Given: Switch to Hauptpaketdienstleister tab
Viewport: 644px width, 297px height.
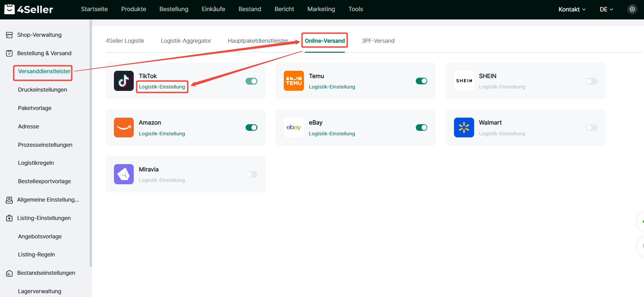Looking at the screenshot, I should [x=258, y=41].
